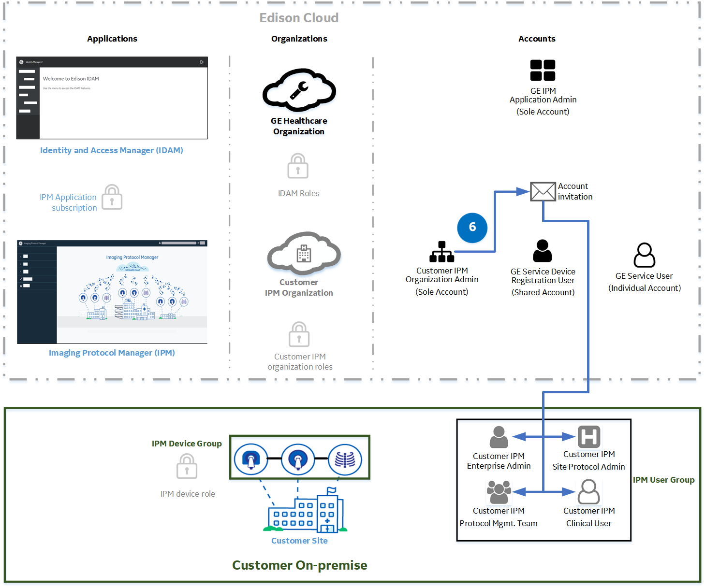This screenshot has height=588, width=705.
Task: Select the GE IPM Application Admin grid icon
Action: 543,70
